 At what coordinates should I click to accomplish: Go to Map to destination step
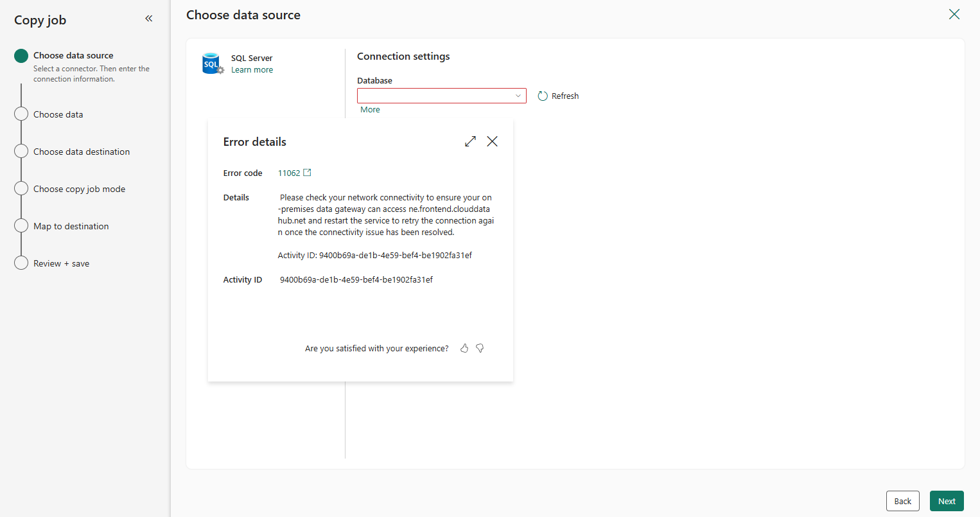[71, 226]
